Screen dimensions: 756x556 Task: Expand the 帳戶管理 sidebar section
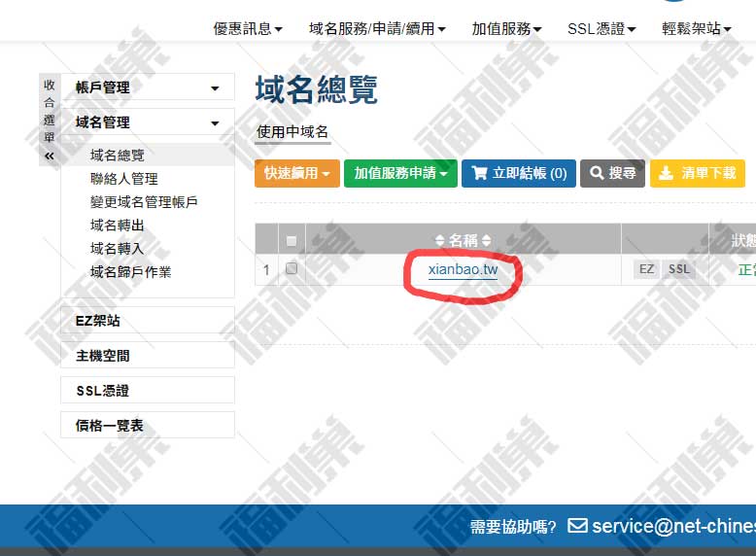[148, 87]
